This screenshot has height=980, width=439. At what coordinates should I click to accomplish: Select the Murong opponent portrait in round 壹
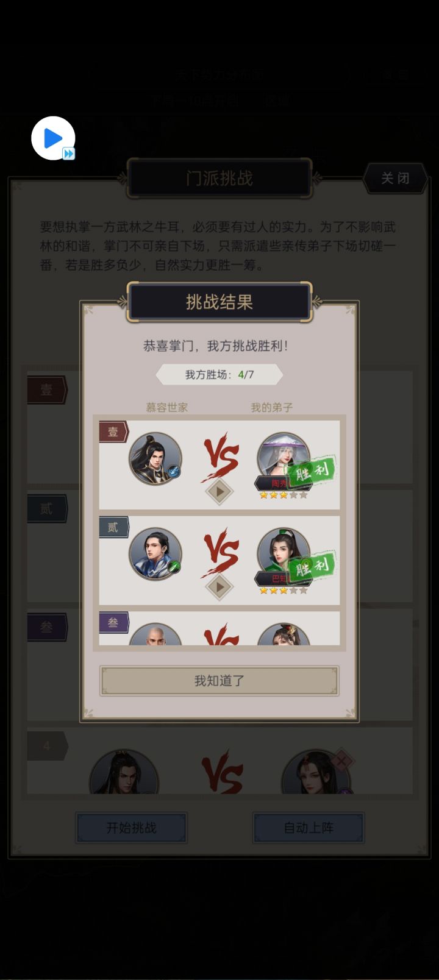(155, 458)
